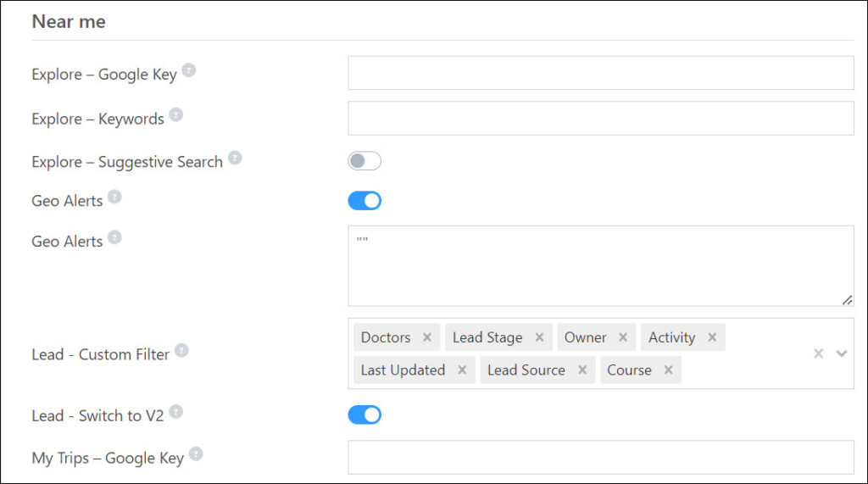Remove the Lead Stage filter tag
Screen dimensions: 868x484
coord(540,337)
